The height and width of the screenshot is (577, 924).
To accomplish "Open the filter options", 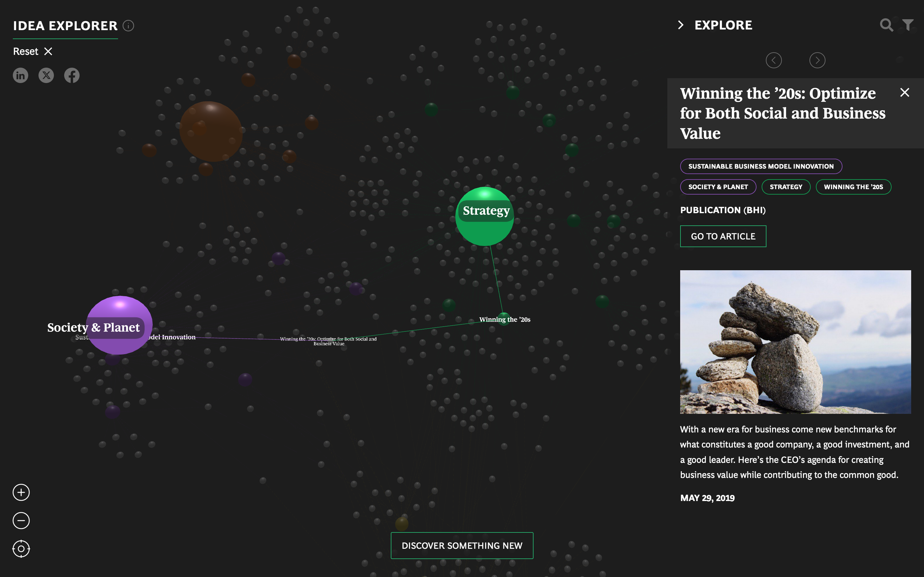I will click(908, 25).
